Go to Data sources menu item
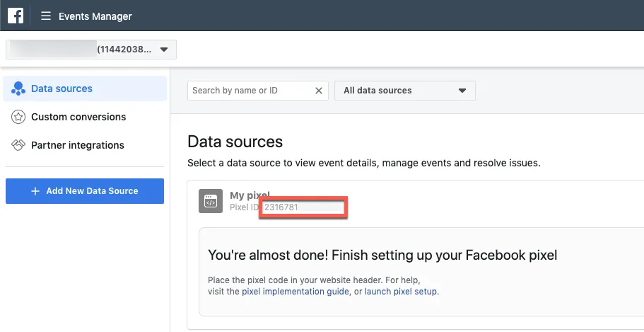644x332 pixels. 62,89
